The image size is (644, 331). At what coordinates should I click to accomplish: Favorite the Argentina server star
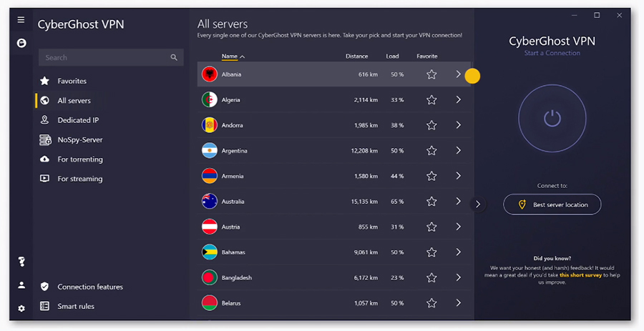[431, 151]
